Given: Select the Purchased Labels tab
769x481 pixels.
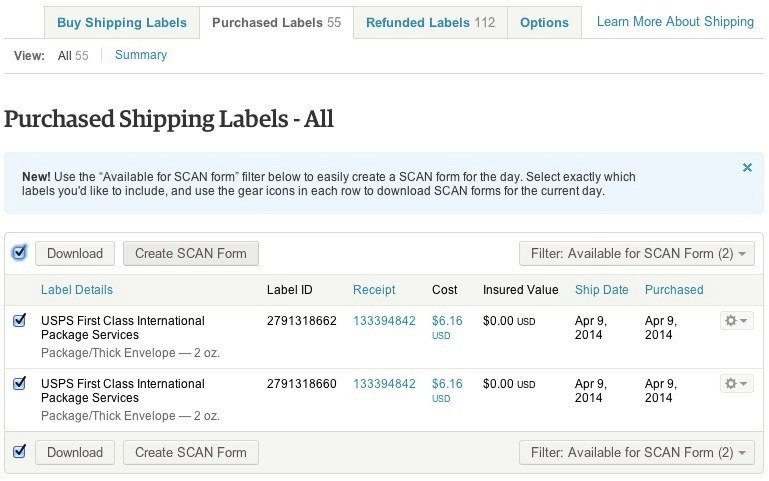Looking at the screenshot, I should [276, 23].
